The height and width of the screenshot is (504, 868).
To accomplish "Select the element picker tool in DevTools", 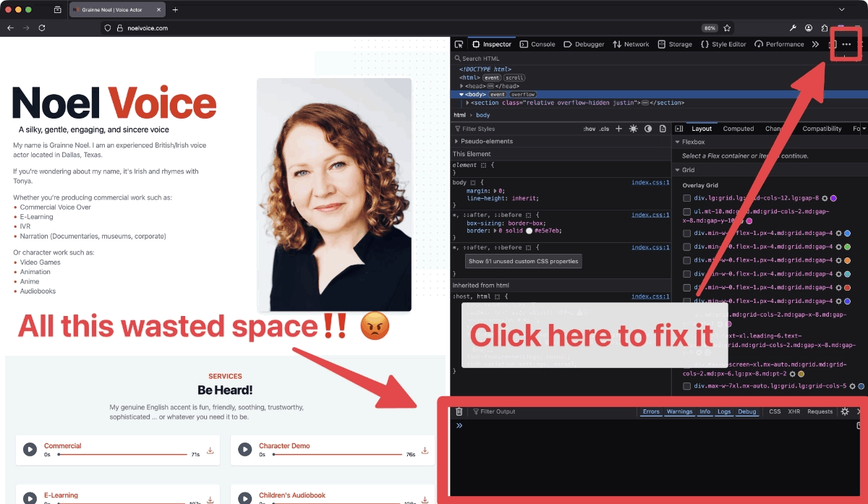I will click(459, 44).
